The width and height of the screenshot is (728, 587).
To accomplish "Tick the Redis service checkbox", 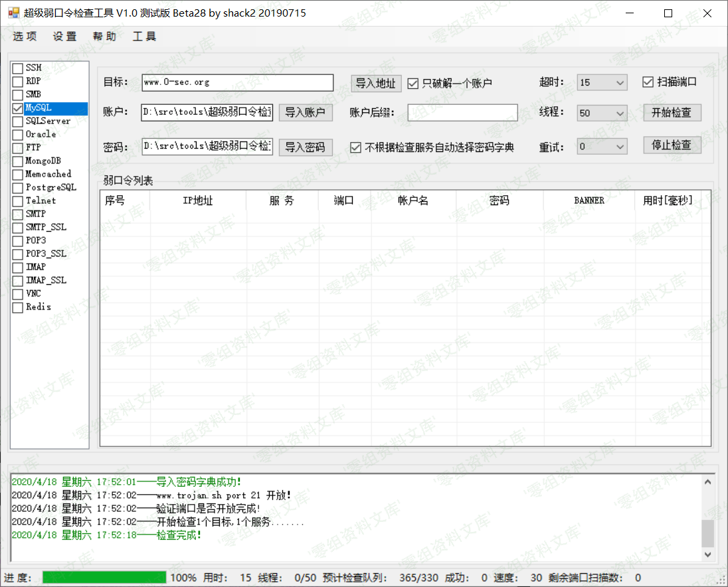I will click(18, 307).
